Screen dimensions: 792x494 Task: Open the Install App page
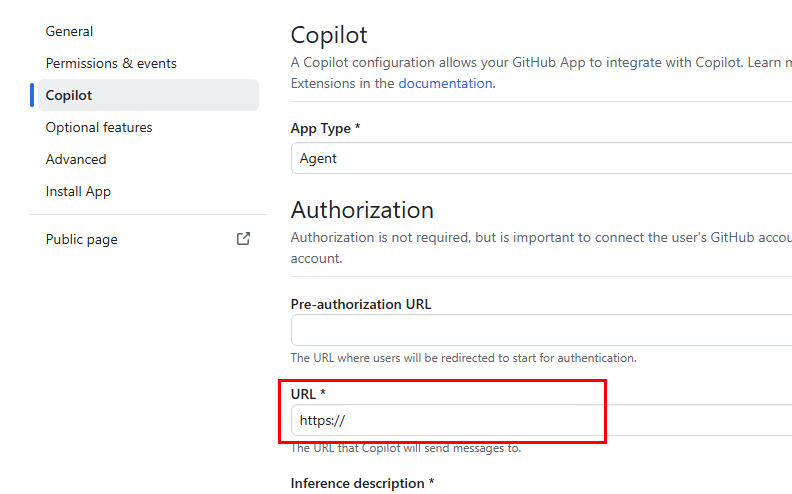(x=78, y=191)
